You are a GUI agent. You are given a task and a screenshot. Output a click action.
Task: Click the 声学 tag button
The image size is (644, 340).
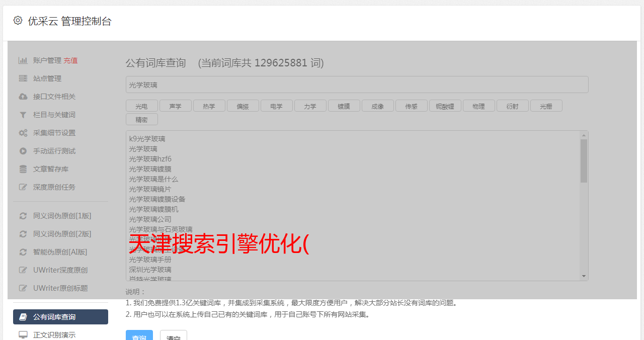(176, 106)
